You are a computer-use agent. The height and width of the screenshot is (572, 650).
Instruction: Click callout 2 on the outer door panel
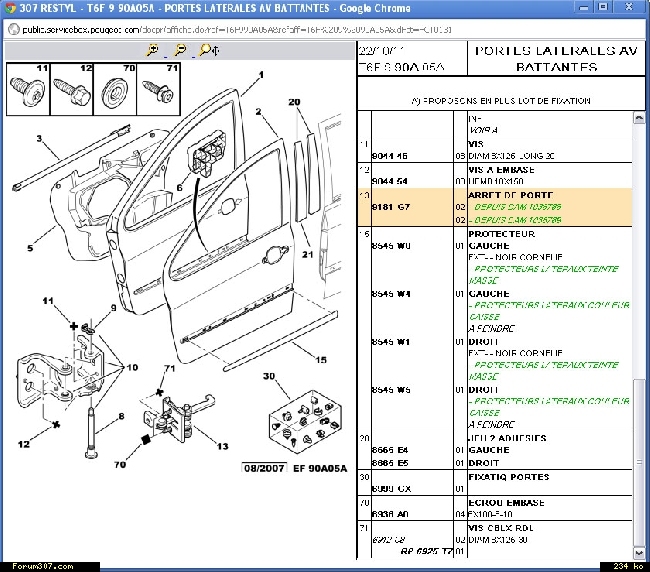258,111
